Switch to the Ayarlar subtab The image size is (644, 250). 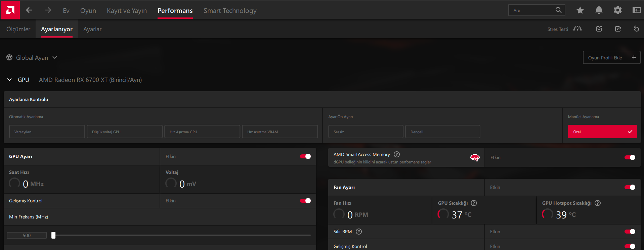(92, 29)
